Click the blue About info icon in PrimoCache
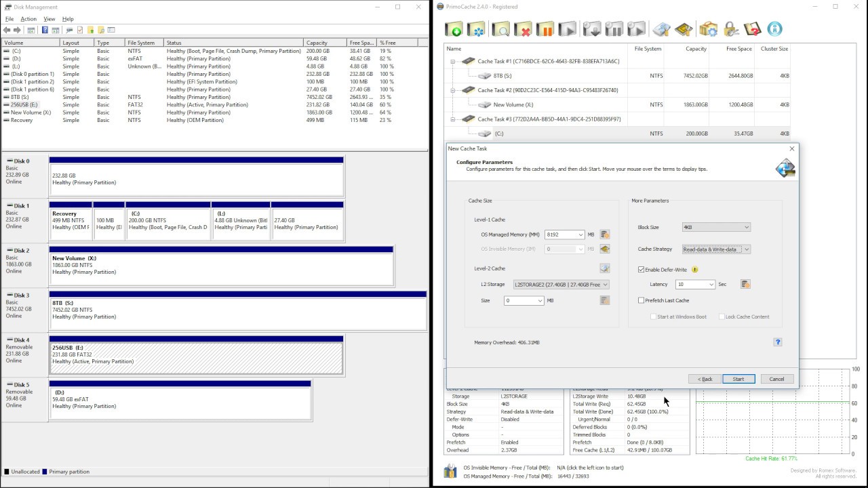Image resolution: width=868 pixels, height=488 pixels. (x=774, y=29)
